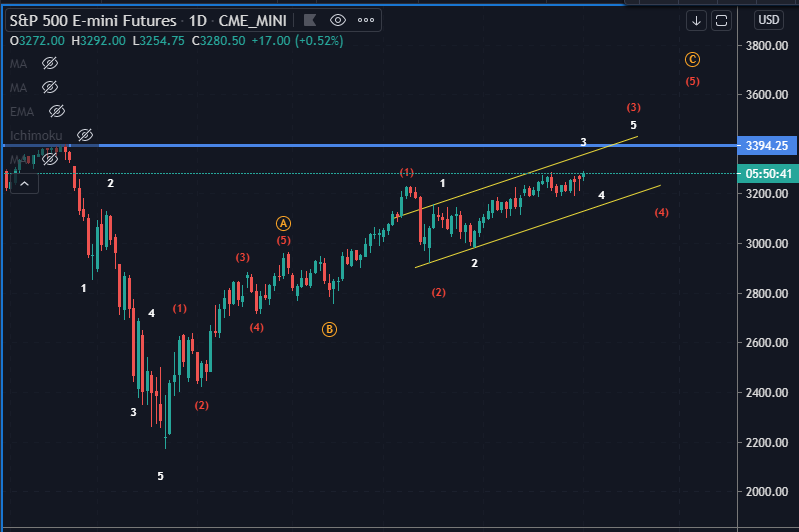Screen dimensions: 799x532
Task: Click the countdown label 05:50:41 on price axis
Action: [768, 174]
